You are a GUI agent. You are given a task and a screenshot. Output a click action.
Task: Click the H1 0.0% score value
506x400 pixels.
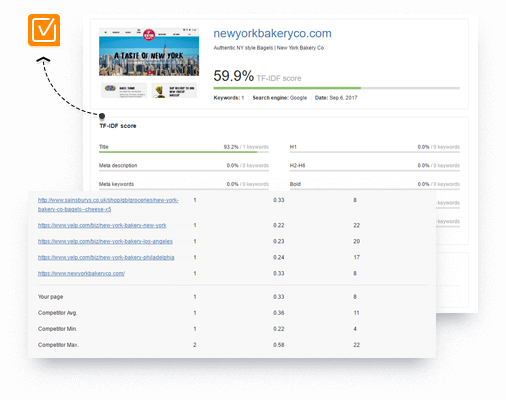coord(423,147)
